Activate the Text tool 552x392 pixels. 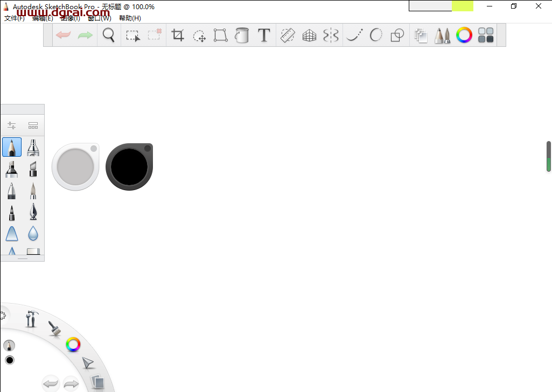coord(264,36)
